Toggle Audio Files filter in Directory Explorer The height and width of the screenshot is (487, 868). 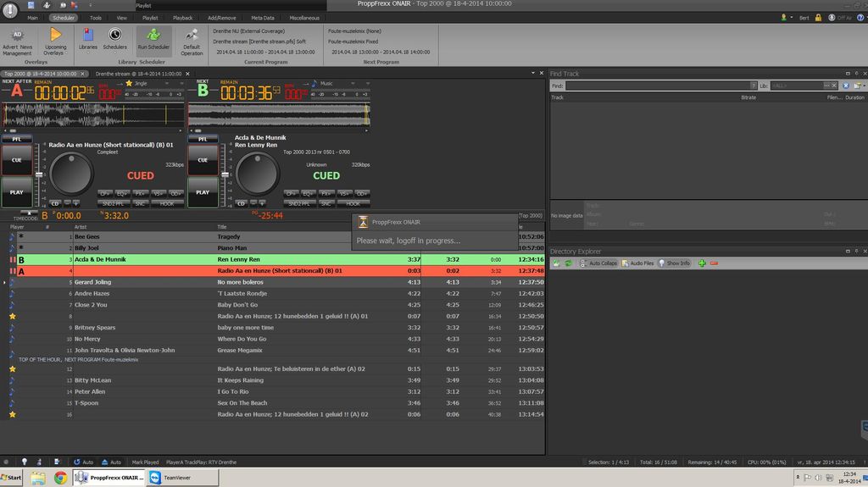click(637, 263)
